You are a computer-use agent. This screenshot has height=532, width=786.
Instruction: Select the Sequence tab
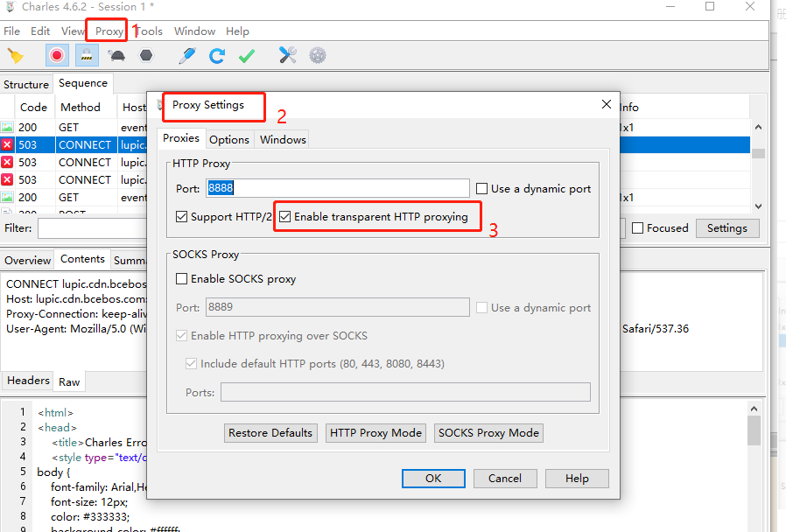(x=83, y=83)
